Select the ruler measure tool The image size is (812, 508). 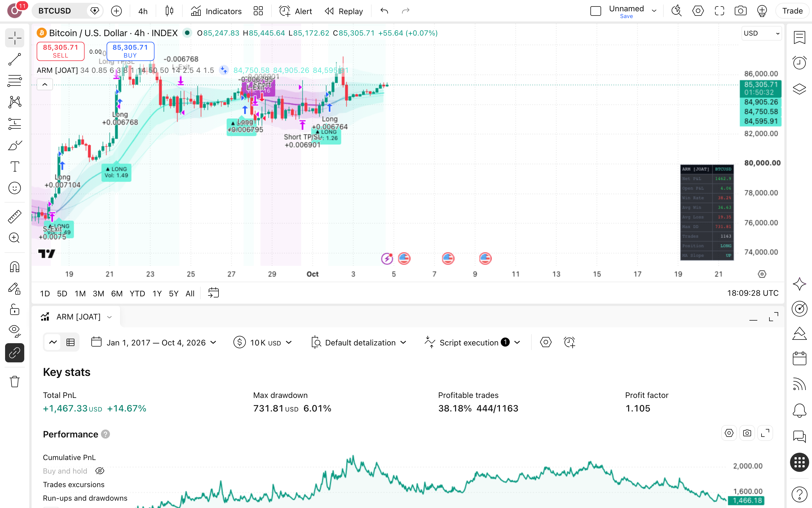click(x=15, y=217)
